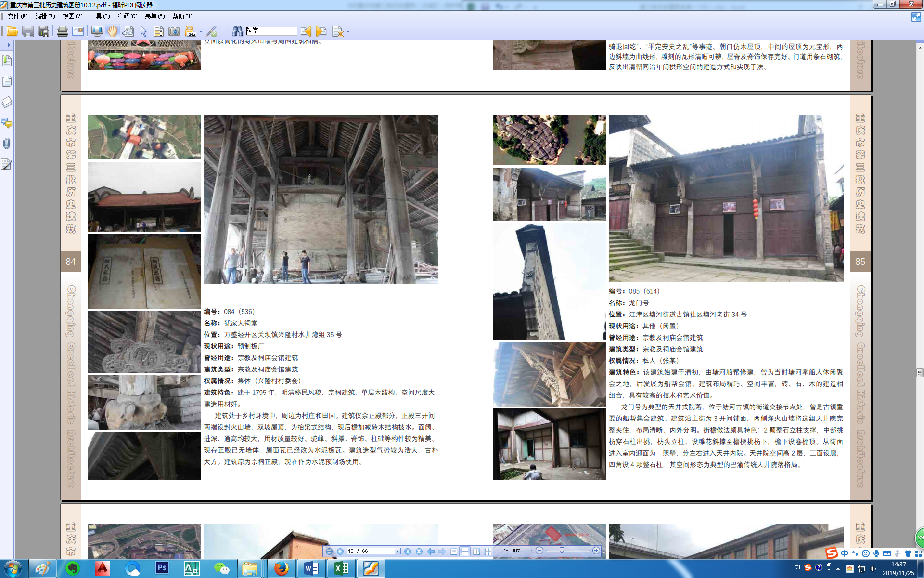Viewport: 924px width, 578px height.
Task: Click the search field containing 祠堂
Action: 271,31
